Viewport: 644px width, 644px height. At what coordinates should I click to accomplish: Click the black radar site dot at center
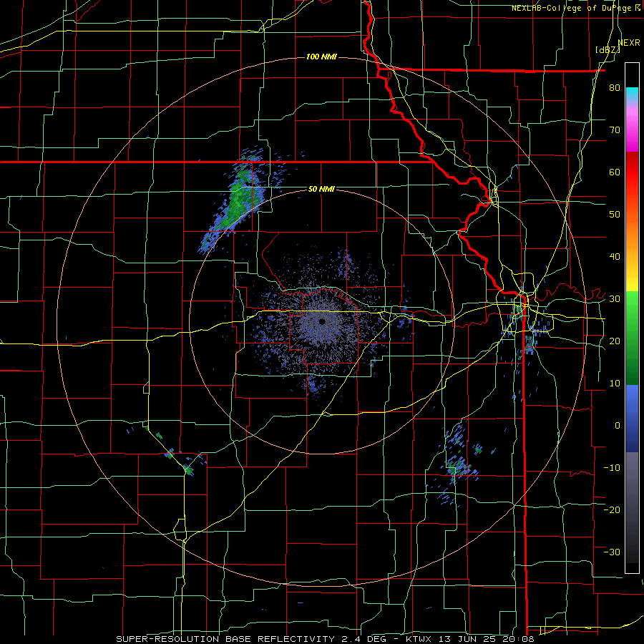tap(322, 321)
